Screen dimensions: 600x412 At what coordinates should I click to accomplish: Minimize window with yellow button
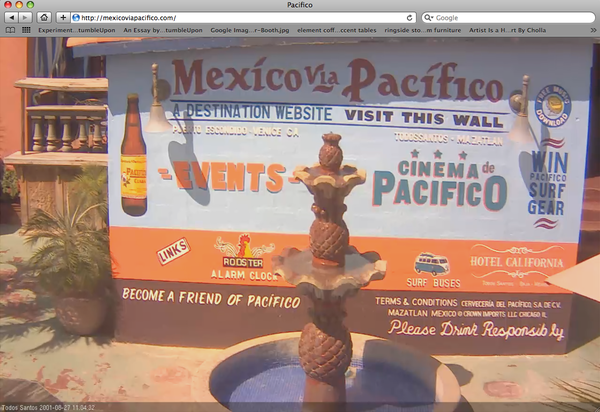pyautogui.click(x=19, y=5)
